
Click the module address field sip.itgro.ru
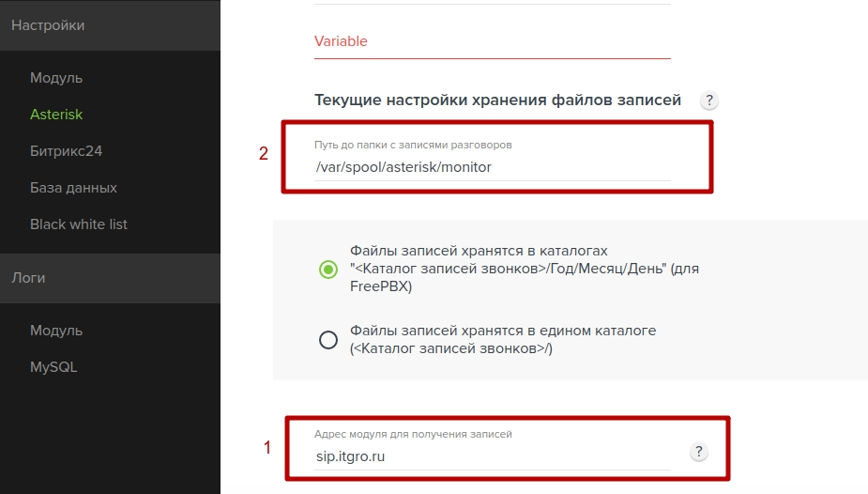[x=492, y=456]
